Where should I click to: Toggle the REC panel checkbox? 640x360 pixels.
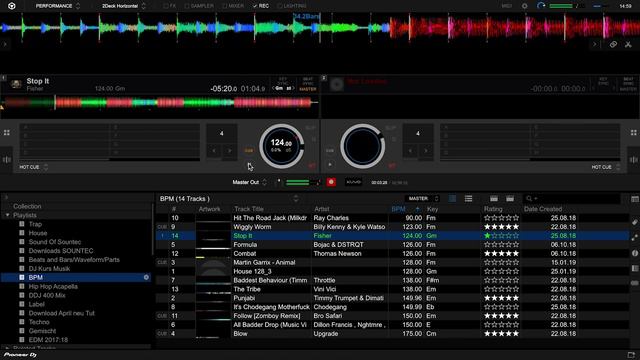pyautogui.click(x=255, y=6)
